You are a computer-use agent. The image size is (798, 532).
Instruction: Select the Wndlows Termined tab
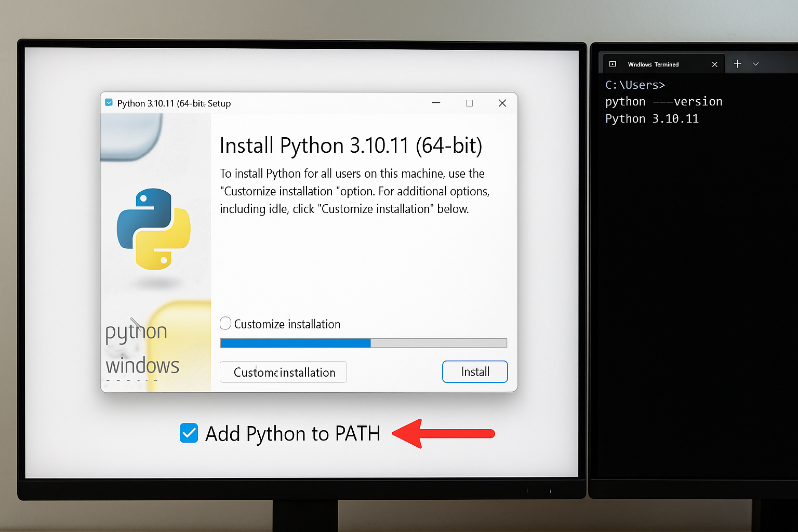click(663, 64)
